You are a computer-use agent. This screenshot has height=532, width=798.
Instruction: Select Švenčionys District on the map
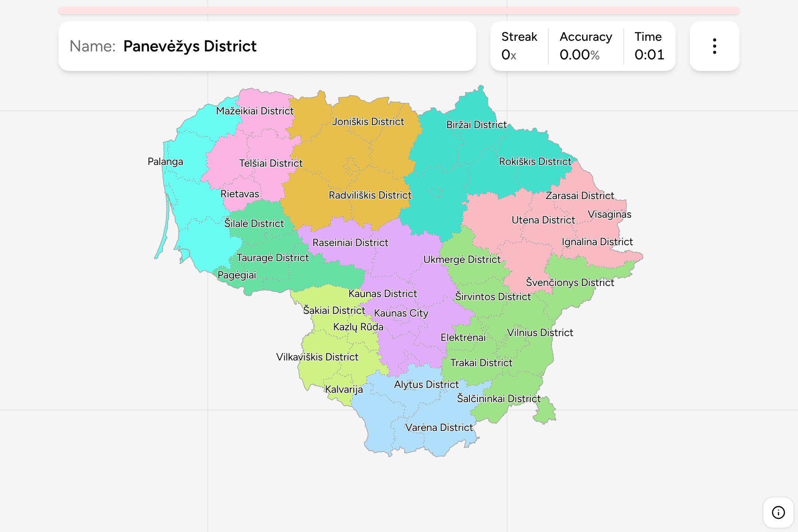pos(570,282)
